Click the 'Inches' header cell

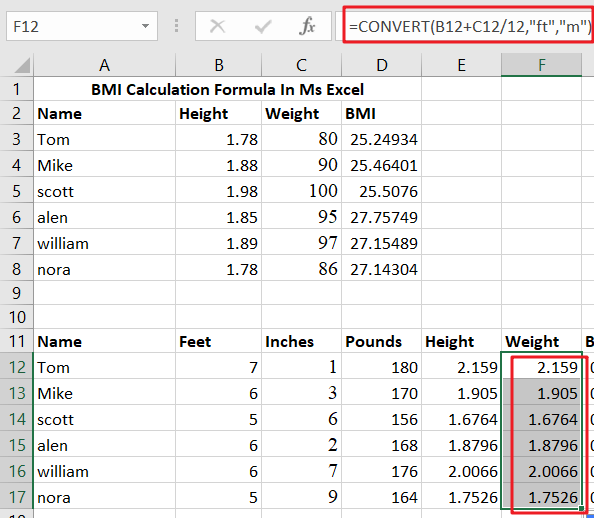[302, 341]
